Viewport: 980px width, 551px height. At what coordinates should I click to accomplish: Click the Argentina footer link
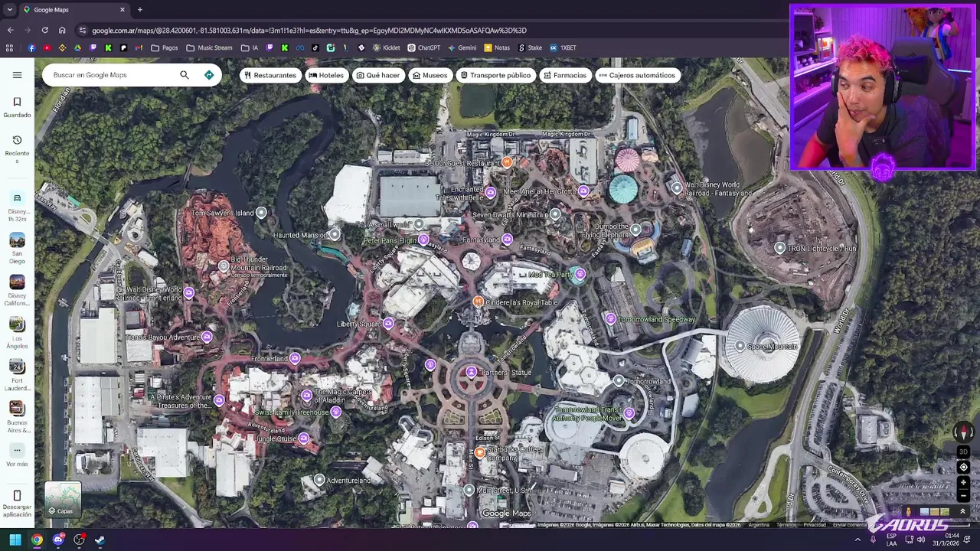click(759, 525)
